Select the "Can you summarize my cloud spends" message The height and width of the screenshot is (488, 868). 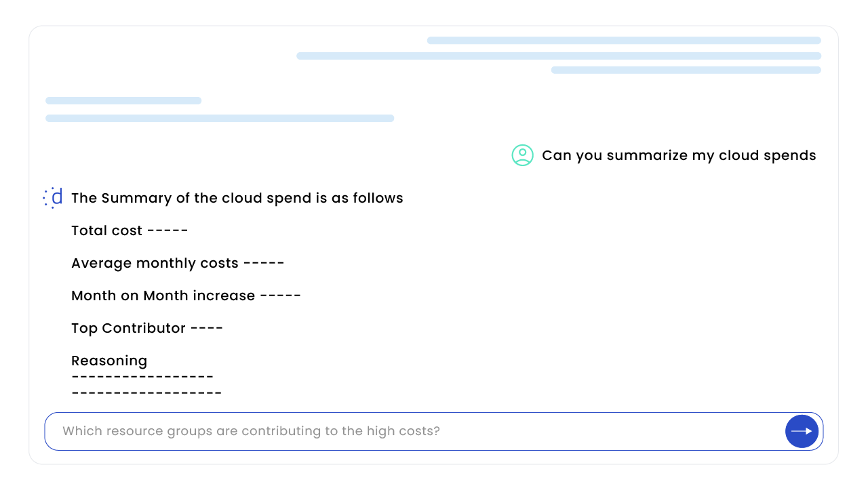tap(679, 155)
